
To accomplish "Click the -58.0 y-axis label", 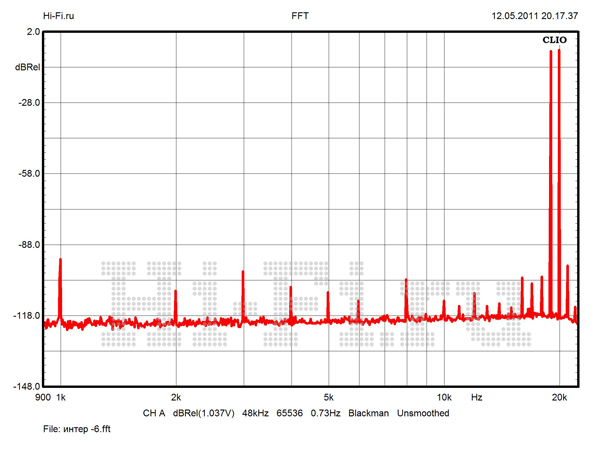I will pyautogui.click(x=27, y=174).
